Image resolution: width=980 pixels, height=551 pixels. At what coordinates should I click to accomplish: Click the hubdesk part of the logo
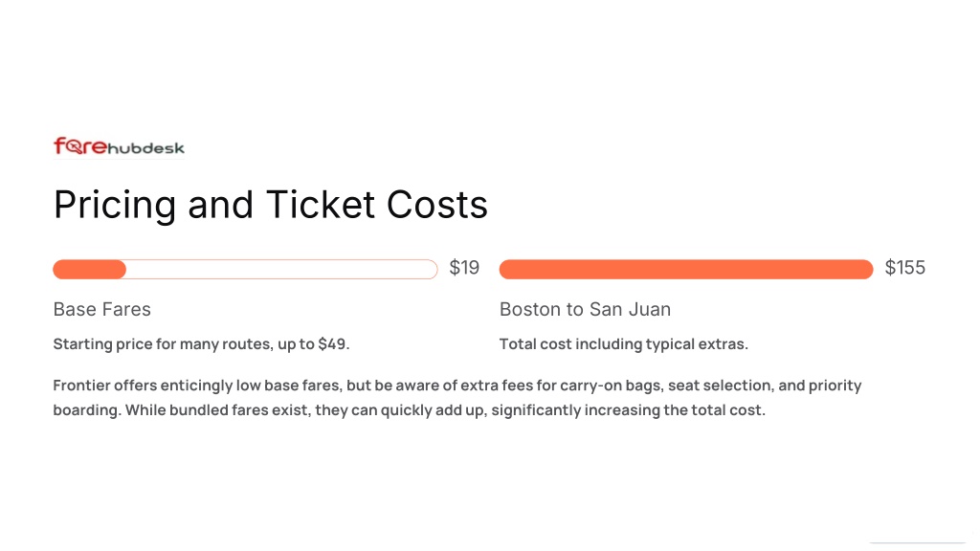tap(146, 148)
